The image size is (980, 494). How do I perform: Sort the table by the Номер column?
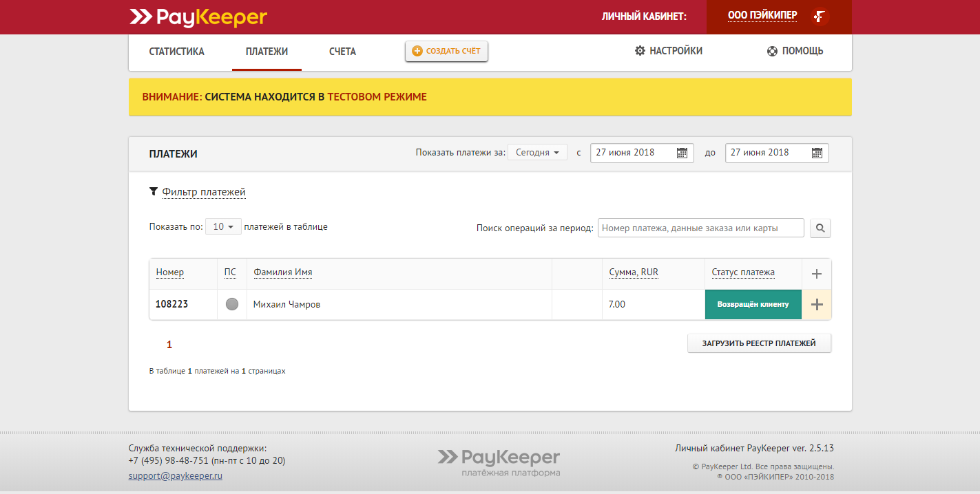[x=169, y=272]
